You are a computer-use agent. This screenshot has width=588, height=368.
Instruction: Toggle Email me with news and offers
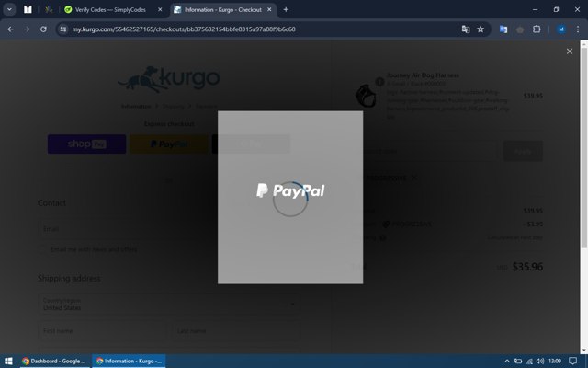(x=43, y=249)
